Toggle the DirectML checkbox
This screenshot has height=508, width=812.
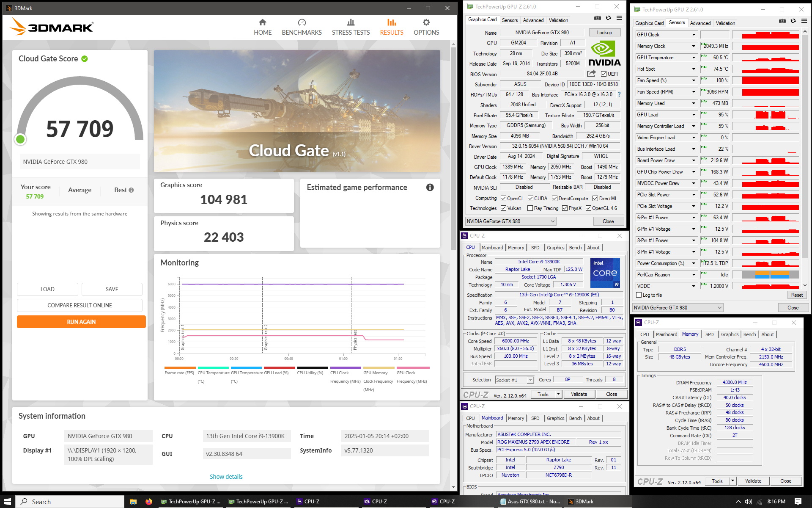coord(595,199)
